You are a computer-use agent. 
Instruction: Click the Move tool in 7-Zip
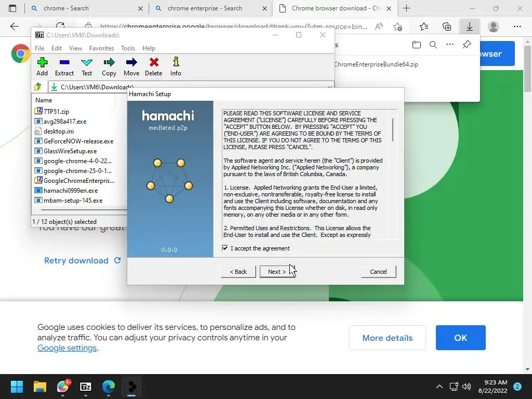[x=131, y=67]
